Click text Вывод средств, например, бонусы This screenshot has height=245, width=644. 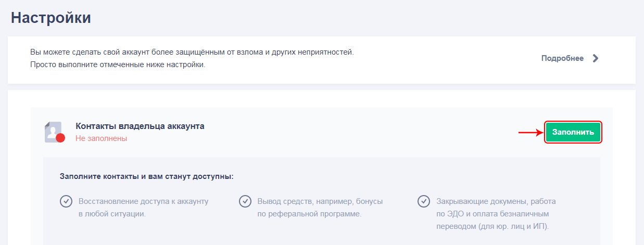(x=320, y=201)
